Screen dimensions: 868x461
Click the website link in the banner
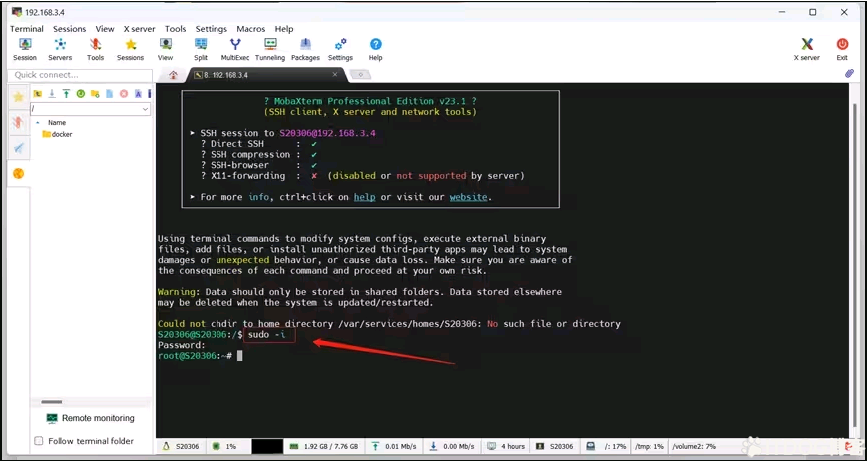click(468, 197)
